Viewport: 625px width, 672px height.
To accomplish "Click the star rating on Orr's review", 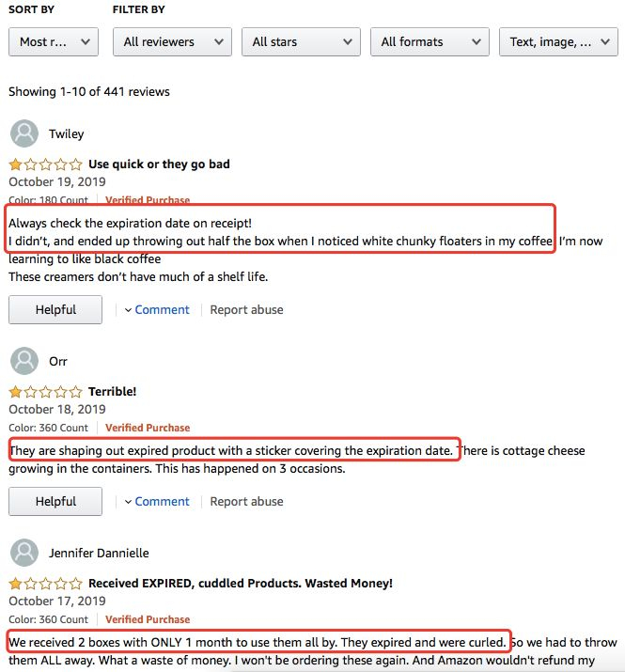I will [45, 392].
